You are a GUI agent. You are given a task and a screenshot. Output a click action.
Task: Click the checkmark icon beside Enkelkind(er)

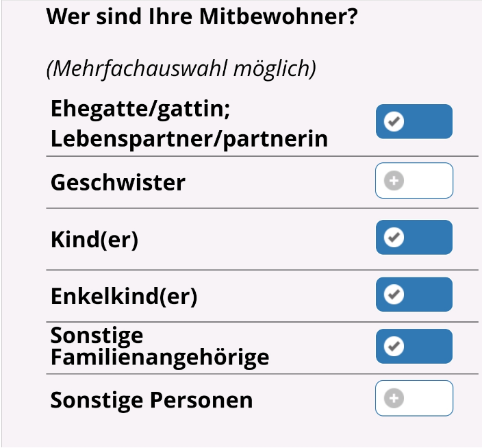tap(393, 295)
